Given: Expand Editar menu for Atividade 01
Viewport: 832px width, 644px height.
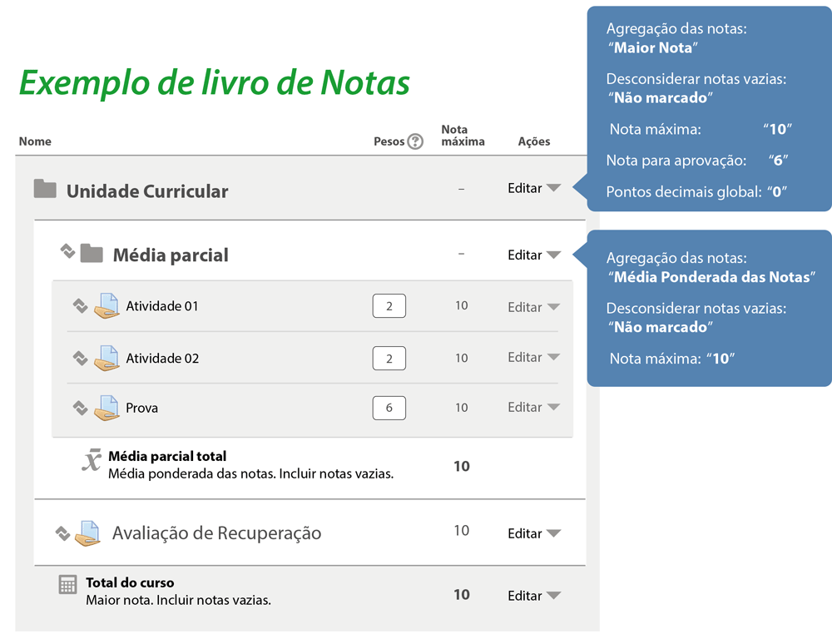Looking at the screenshot, I should click(x=534, y=307).
